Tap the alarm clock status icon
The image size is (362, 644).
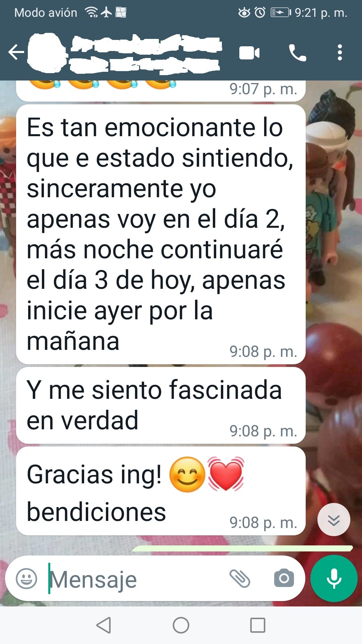tap(260, 12)
